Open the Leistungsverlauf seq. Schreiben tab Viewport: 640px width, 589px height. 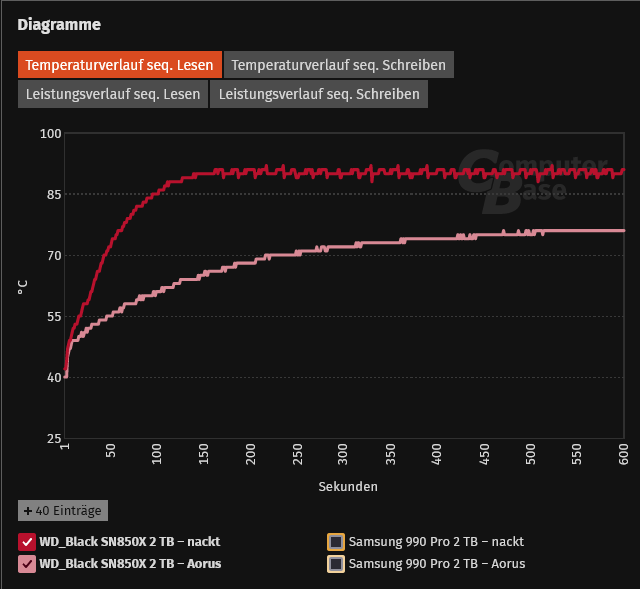319,94
